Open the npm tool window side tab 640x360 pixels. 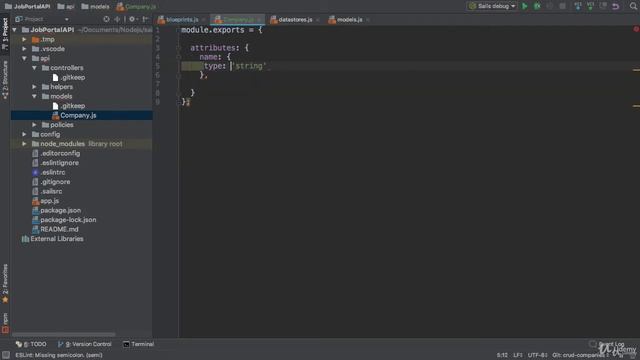[5, 323]
